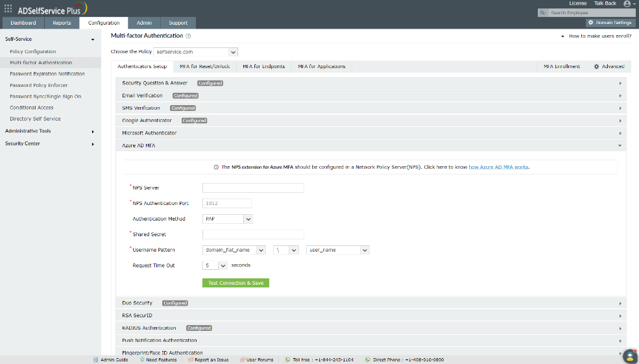Expand the Security Question & Answer section
This screenshot has height=364, width=639.
pyautogui.click(x=371, y=83)
